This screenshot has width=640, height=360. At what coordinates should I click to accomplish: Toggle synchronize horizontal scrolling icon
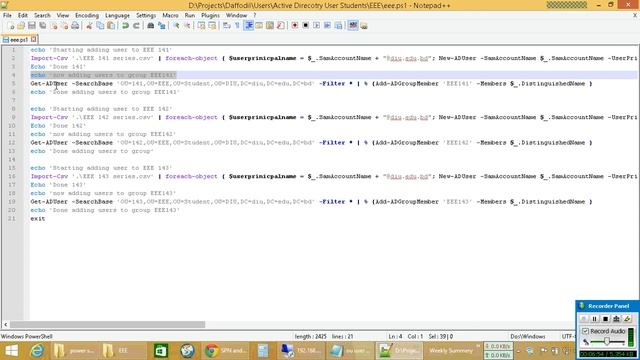[x=212, y=26]
